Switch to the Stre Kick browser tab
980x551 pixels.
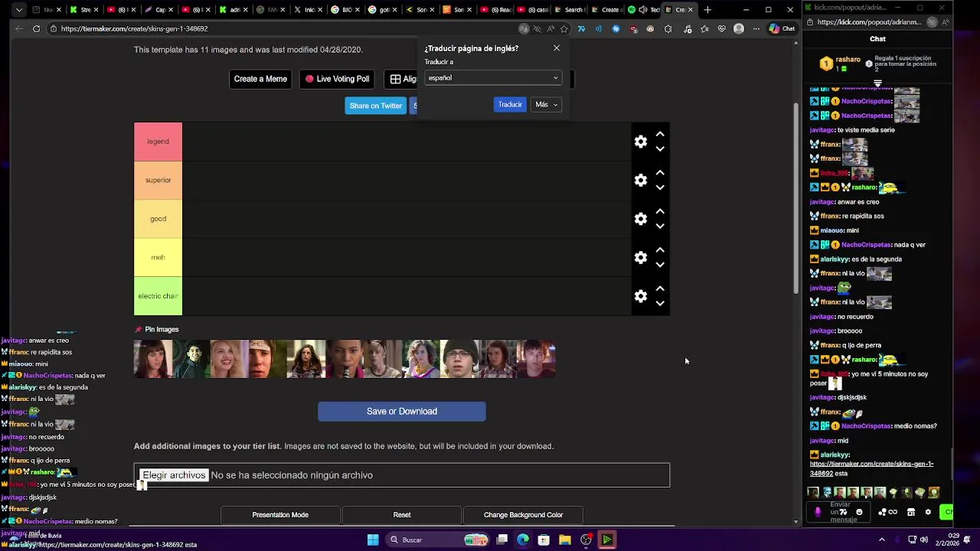coord(84,10)
